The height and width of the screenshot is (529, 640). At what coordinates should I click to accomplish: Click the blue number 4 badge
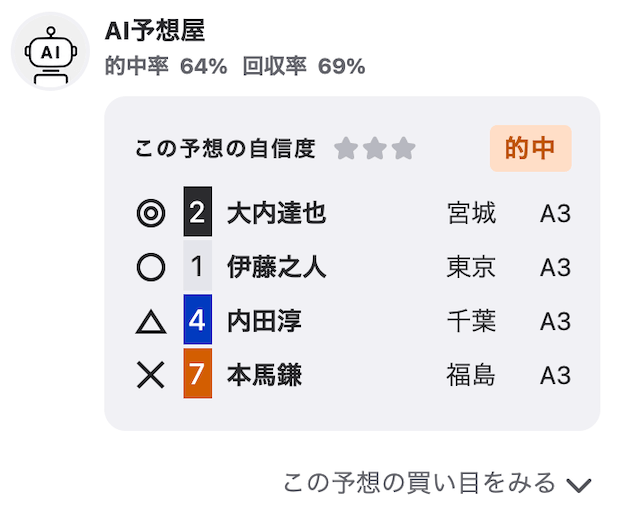point(198,319)
